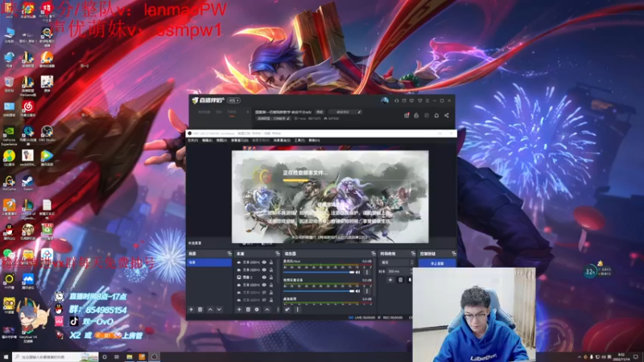
Task: Toggle lock on the bottom text source
Action: tap(271, 300)
